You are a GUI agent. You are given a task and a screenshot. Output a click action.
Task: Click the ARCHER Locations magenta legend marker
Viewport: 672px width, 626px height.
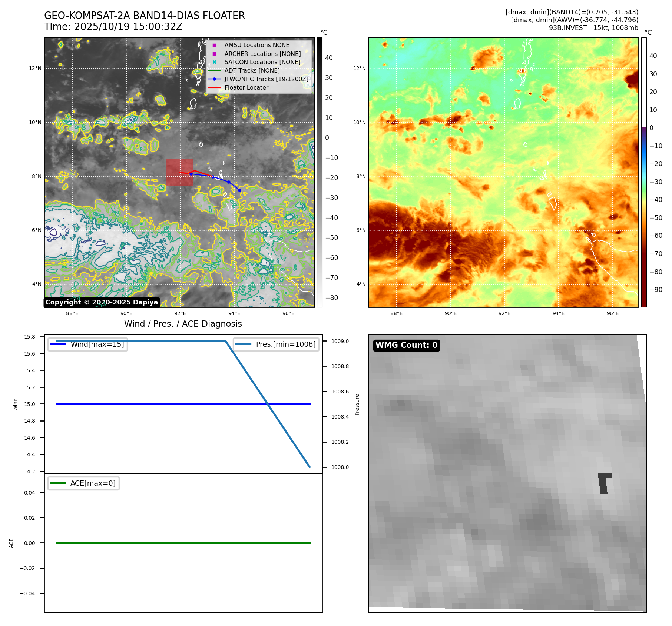214,54
